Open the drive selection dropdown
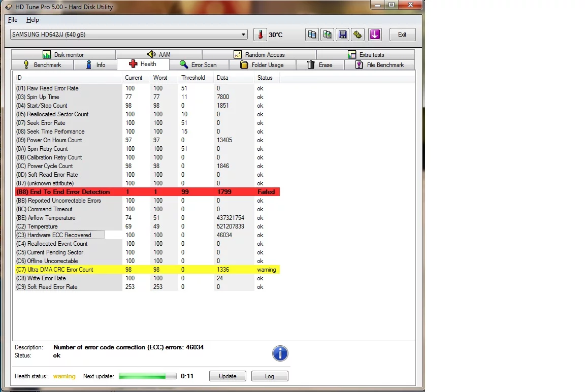Image resolution: width=585 pixels, height=392 pixels. [129, 35]
